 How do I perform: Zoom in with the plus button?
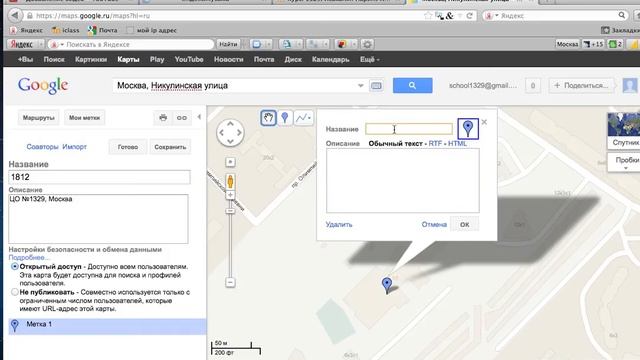pos(230,195)
